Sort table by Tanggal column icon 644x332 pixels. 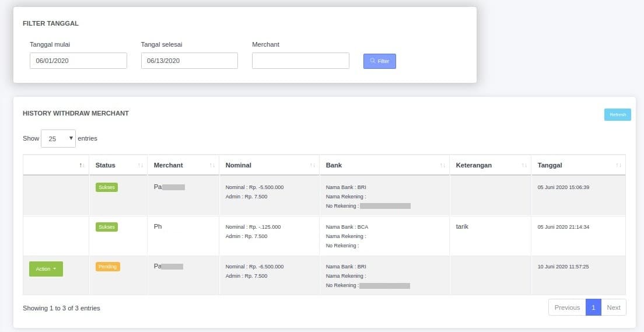coord(618,166)
